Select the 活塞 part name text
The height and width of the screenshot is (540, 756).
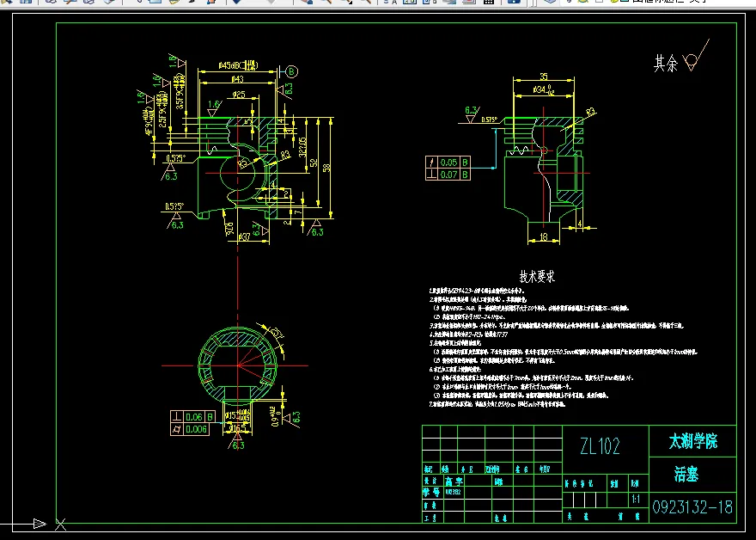pyautogui.click(x=686, y=475)
